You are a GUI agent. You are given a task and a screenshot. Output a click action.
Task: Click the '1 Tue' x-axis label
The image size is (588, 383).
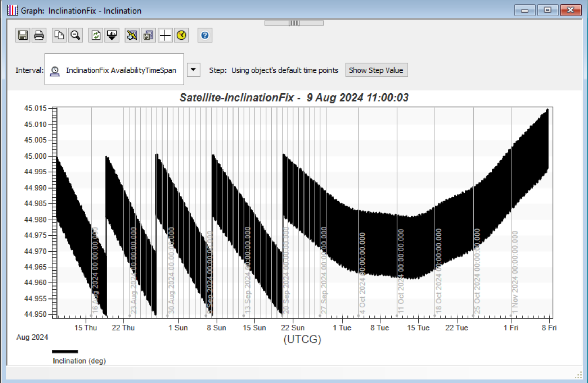(342, 328)
